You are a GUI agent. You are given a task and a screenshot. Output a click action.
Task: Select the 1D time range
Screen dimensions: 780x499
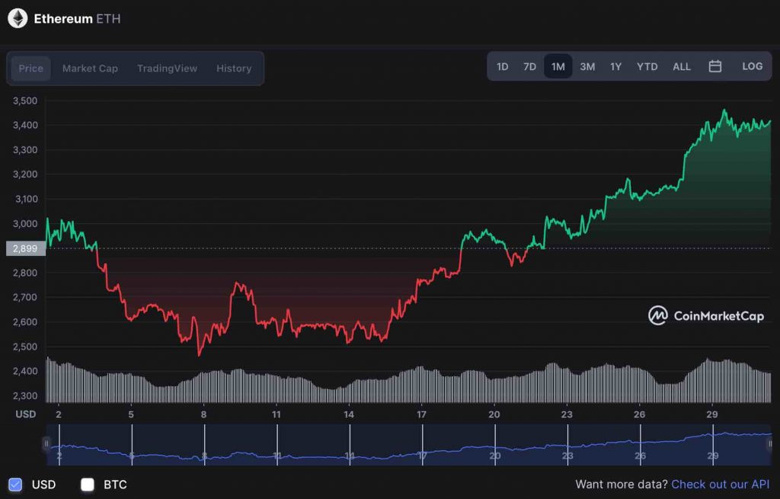(x=502, y=67)
